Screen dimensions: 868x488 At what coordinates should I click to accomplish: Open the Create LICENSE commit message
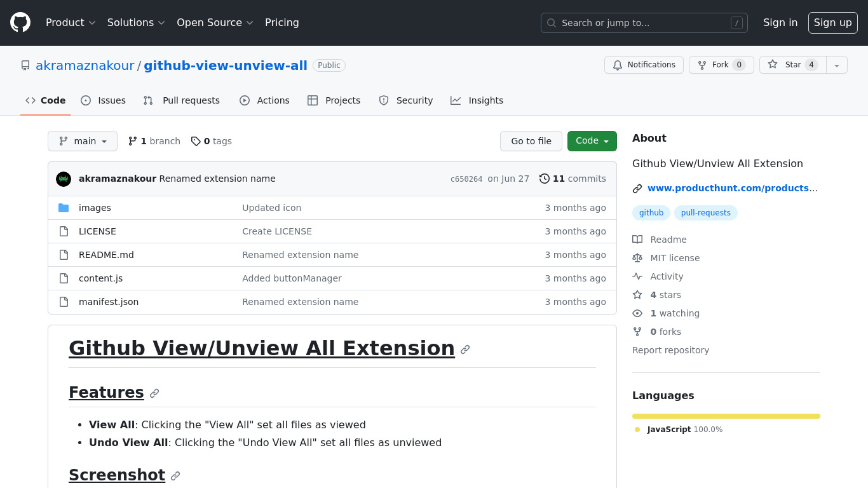coord(277,231)
